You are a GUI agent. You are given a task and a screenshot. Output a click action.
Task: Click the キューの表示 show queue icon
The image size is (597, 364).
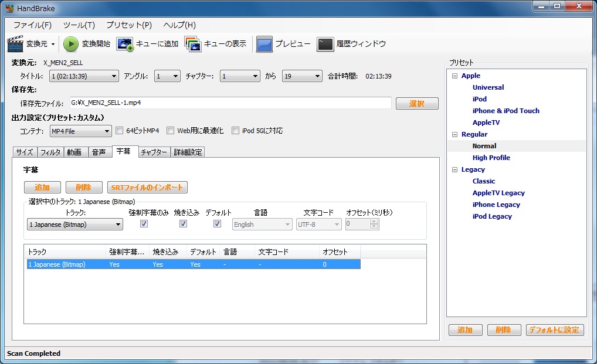(x=193, y=44)
